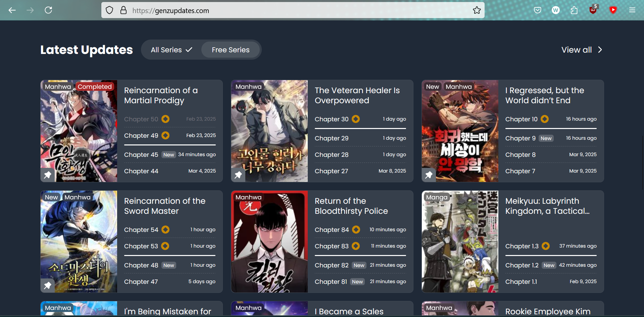Switch to the Free Series filter
Viewport: 644px width, 317px height.
(231, 50)
